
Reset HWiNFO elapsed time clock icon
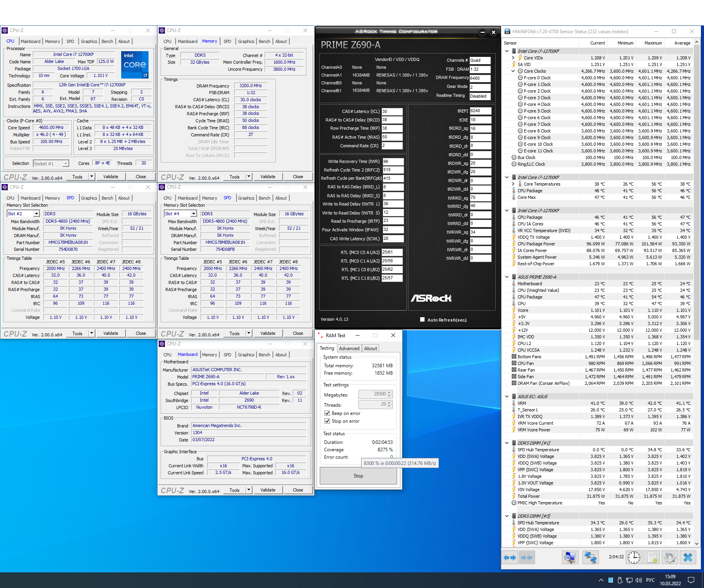click(x=634, y=558)
